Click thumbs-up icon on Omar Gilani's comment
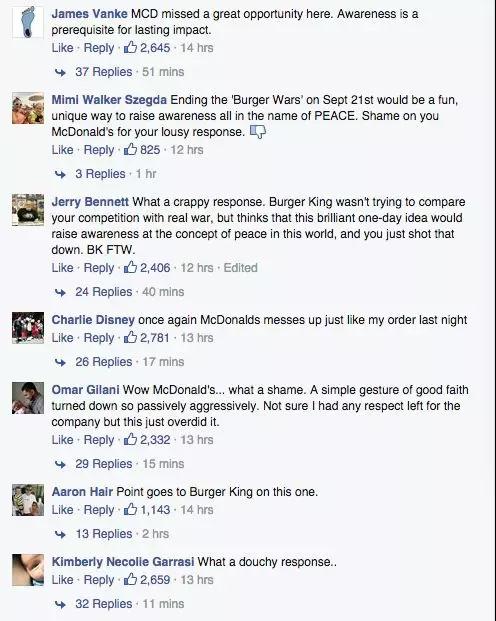 pos(130,439)
